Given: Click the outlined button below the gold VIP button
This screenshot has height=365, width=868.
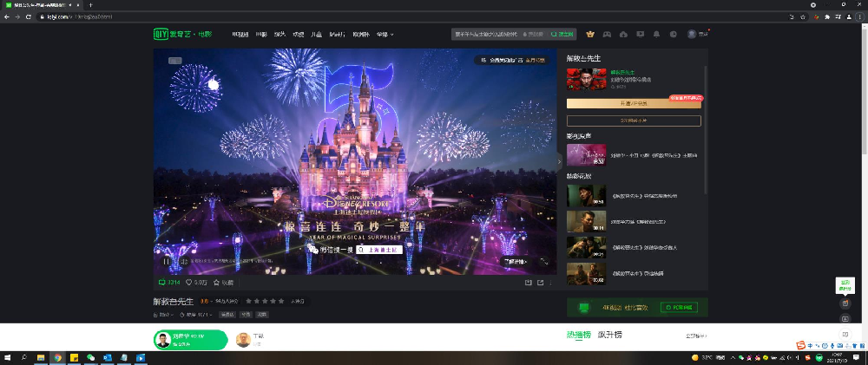Looking at the screenshot, I should (x=634, y=121).
